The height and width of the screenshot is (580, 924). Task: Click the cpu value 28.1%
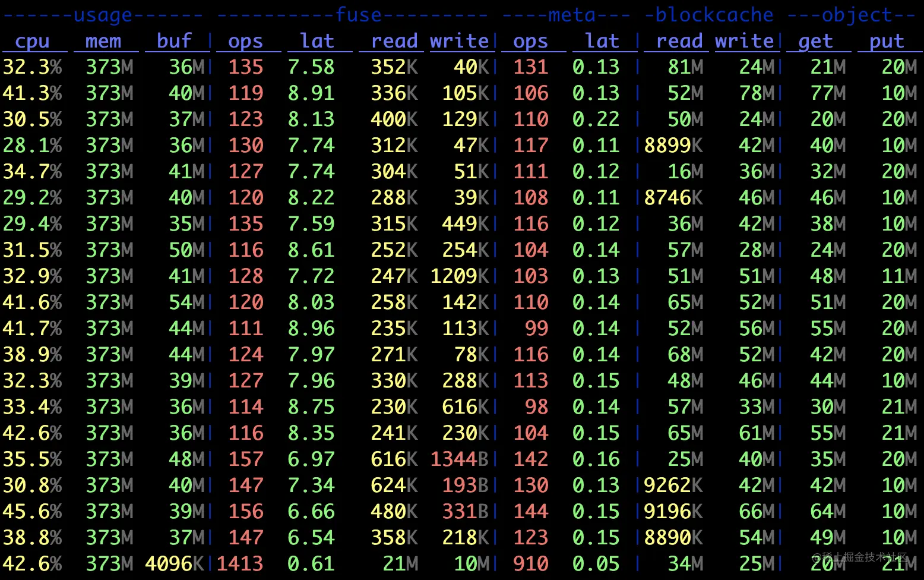click(x=32, y=146)
